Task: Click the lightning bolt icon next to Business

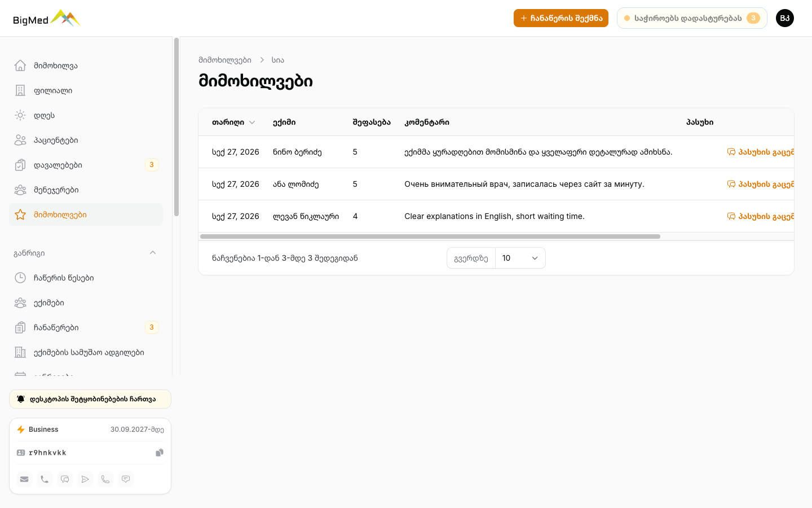Action: pos(21,430)
